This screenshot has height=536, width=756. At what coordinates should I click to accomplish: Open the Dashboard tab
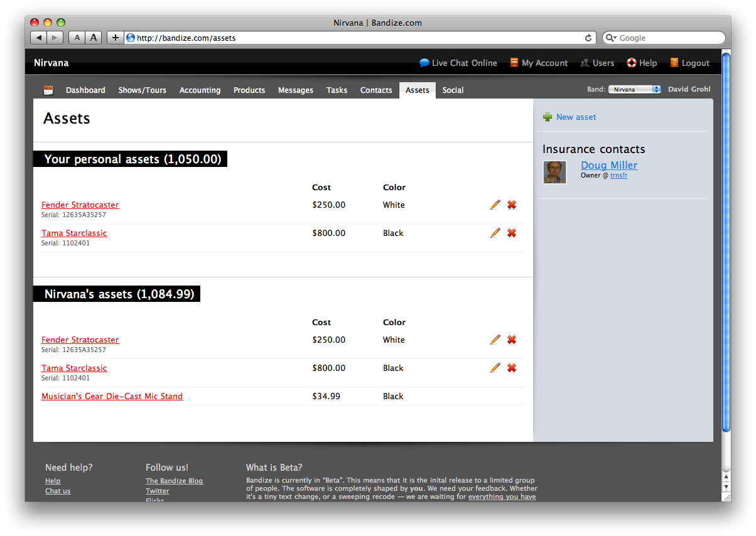85,90
